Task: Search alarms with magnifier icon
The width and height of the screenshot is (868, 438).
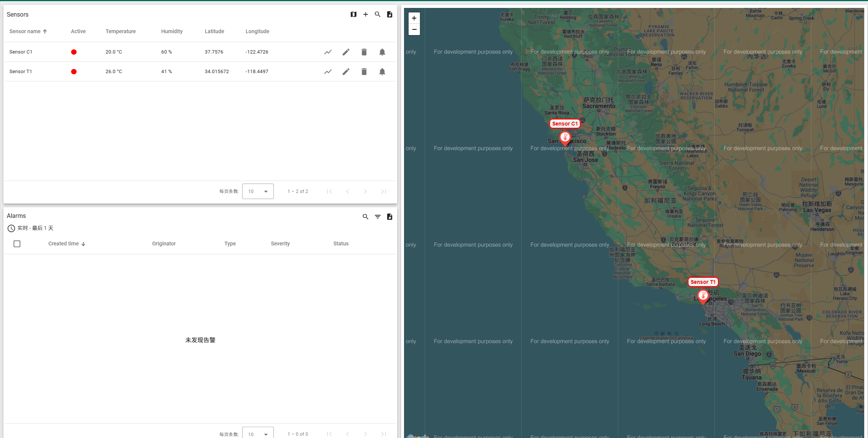Action: click(366, 217)
